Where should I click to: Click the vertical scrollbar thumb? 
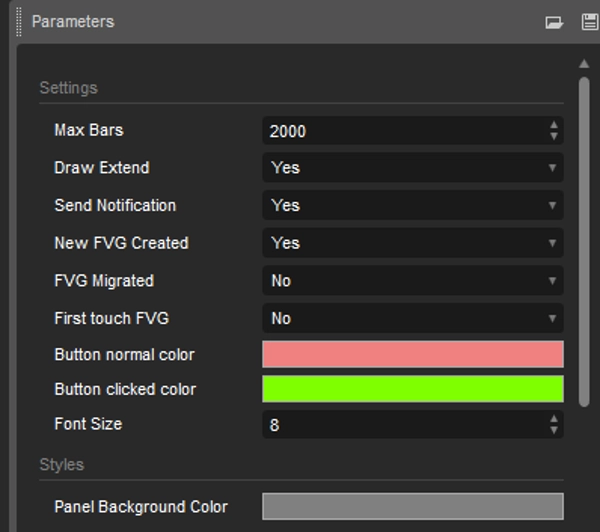click(584, 242)
